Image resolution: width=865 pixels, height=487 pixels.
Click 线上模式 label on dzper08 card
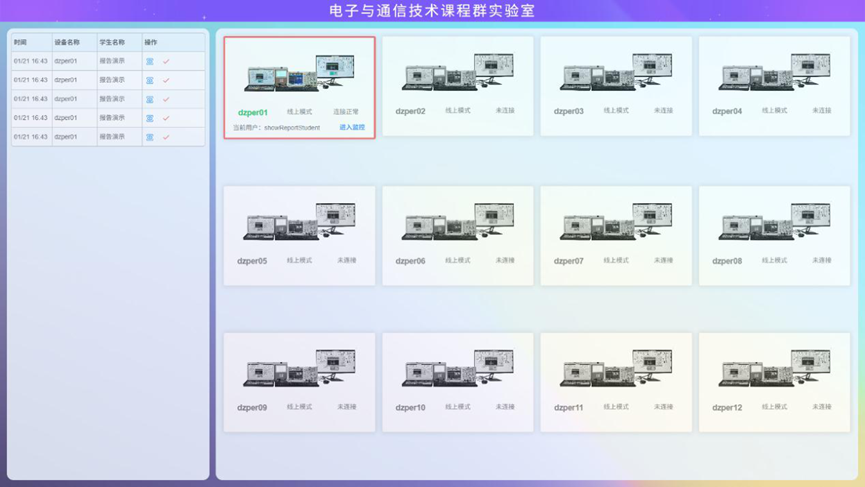pyautogui.click(x=774, y=260)
